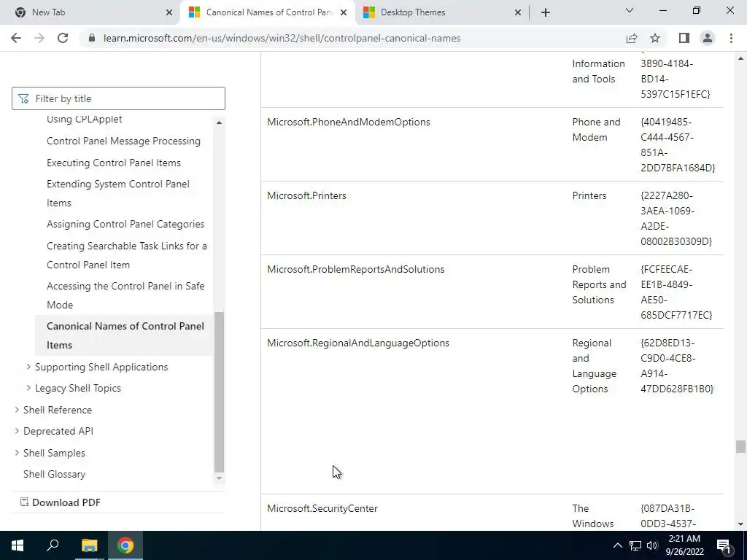The height and width of the screenshot is (560, 747).
Task: Close the Desktop Themes tab
Action: 518,12
